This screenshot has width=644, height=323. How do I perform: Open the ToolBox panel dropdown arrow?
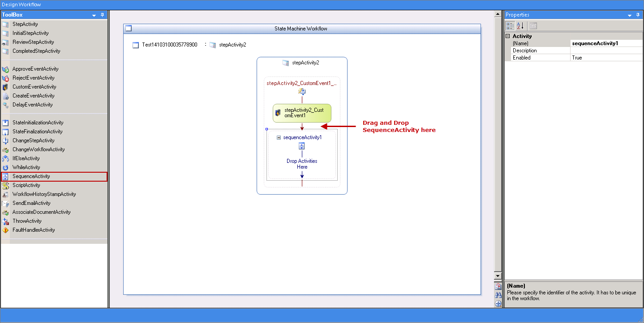point(94,15)
